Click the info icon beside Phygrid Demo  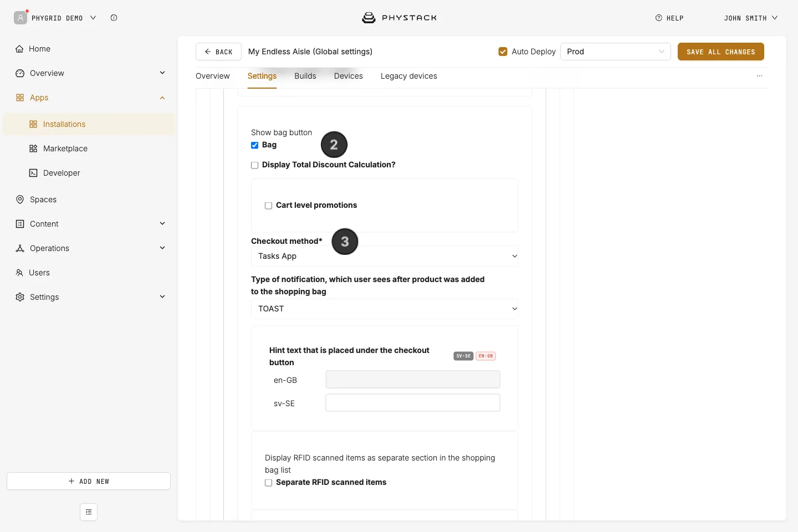click(x=114, y=18)
